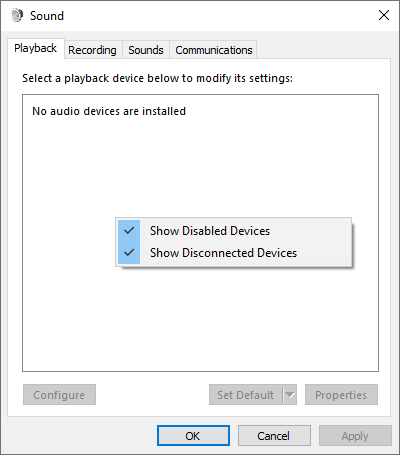This screenshot has height=455, width=400.
Task: Click the Apply button
Action: click(x=355, y=436)
